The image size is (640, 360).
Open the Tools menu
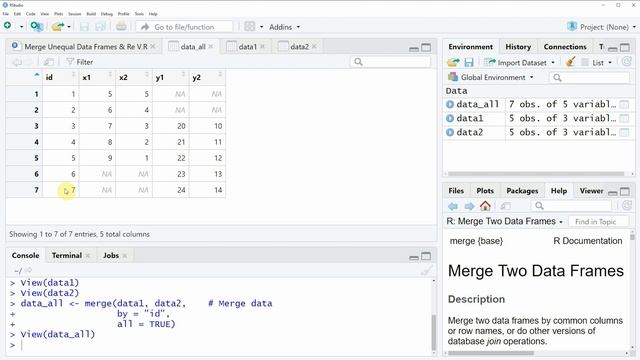pyautogui.click(x=139, y=14)
